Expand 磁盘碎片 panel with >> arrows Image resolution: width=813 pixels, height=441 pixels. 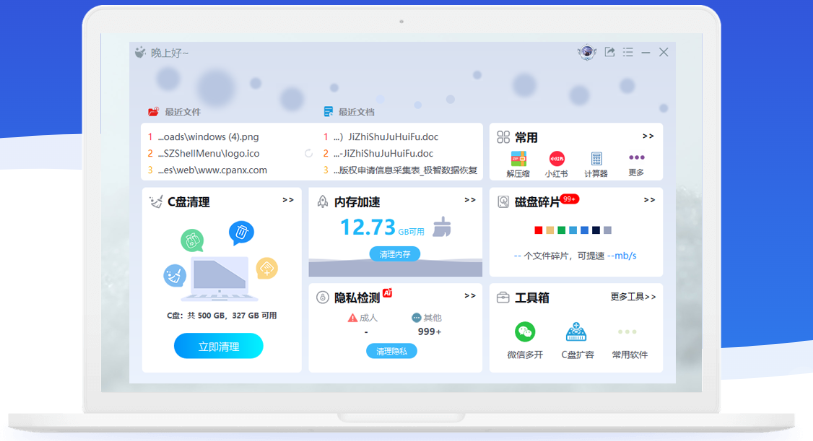pyautogui.click(x=649, y=200)
